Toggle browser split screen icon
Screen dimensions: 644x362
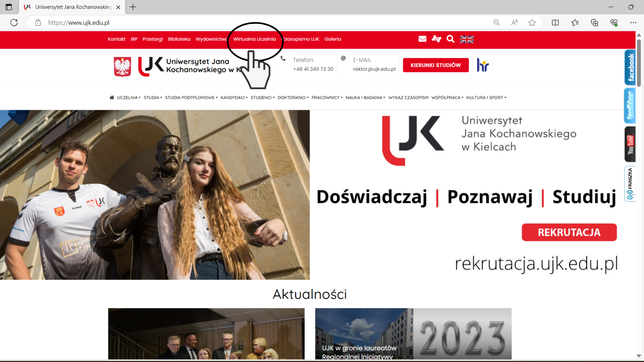coord(555,23)
